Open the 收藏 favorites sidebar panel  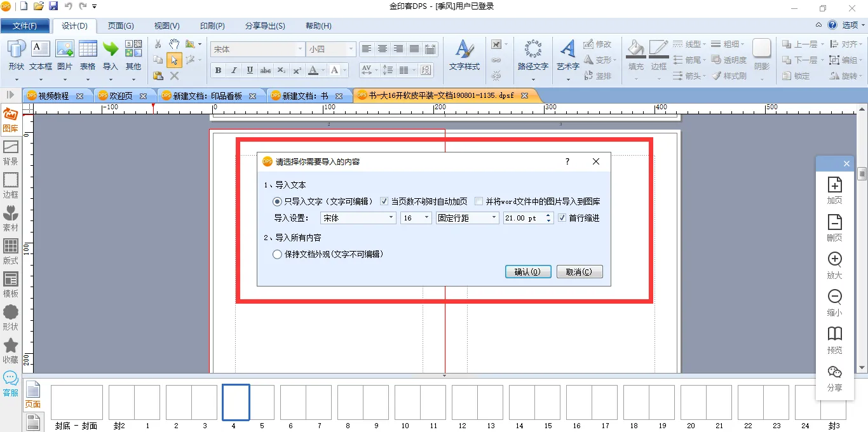11,351
